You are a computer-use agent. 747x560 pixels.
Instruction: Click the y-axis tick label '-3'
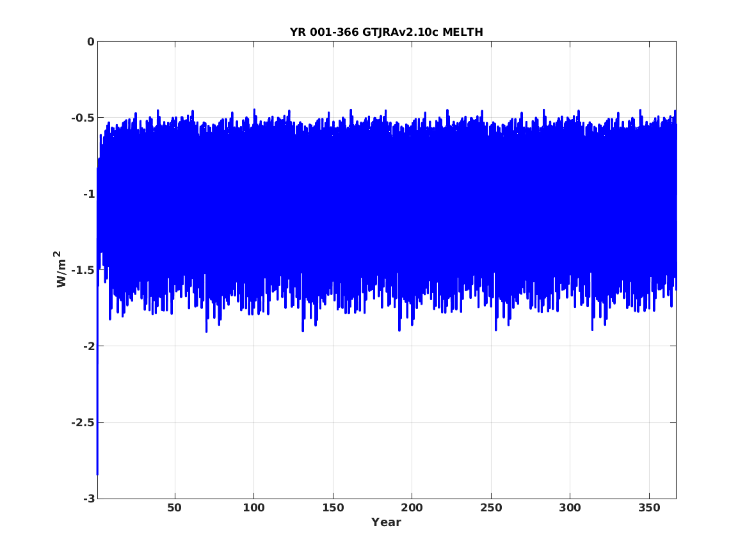[x=88, y=499]
